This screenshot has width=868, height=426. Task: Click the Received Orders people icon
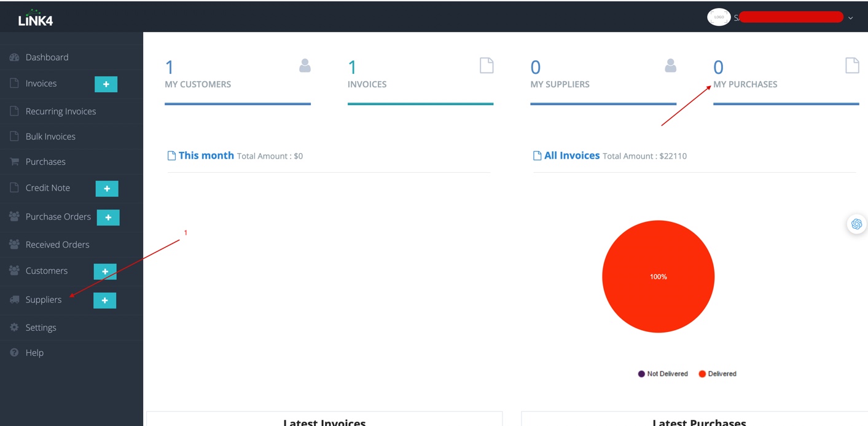(14, 244)
